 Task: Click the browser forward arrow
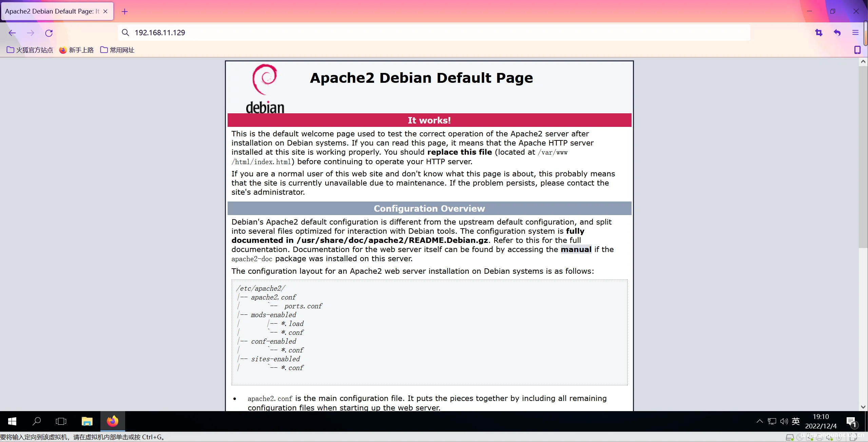31,33
